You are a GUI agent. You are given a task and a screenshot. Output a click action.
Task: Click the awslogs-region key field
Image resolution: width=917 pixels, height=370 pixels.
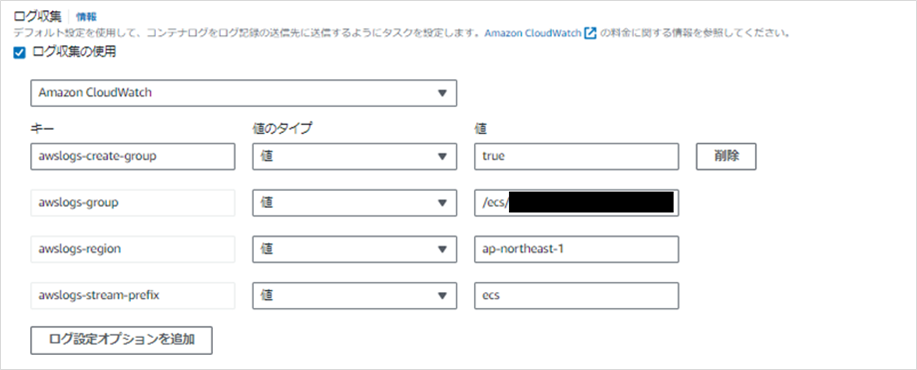[133, 249]
